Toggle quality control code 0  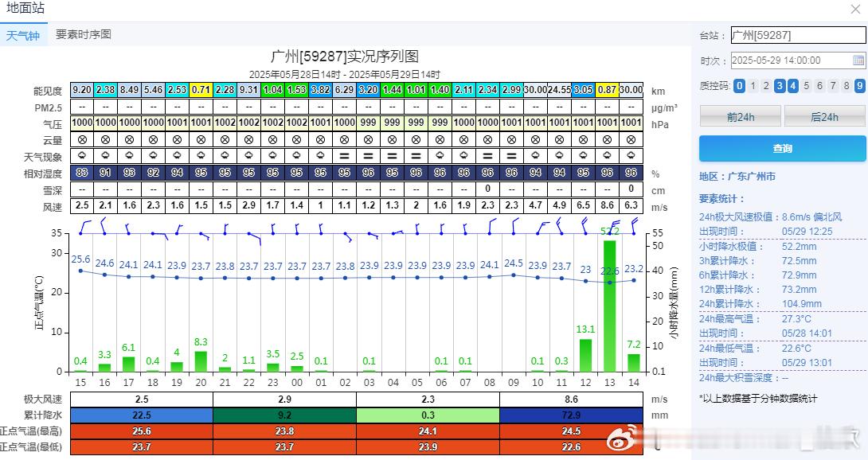[739, 86]
